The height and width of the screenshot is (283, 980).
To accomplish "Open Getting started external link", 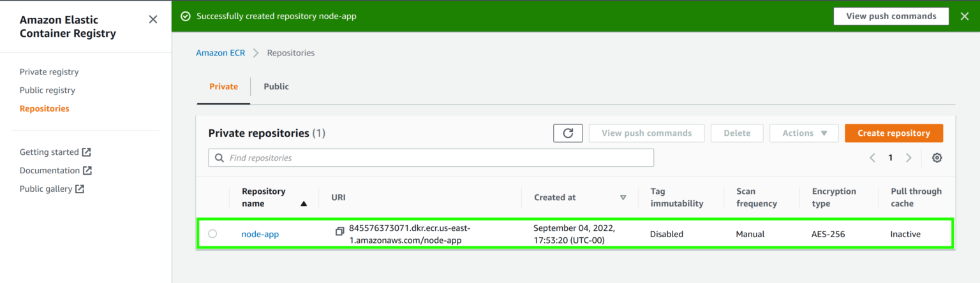I will click(56, 152).
